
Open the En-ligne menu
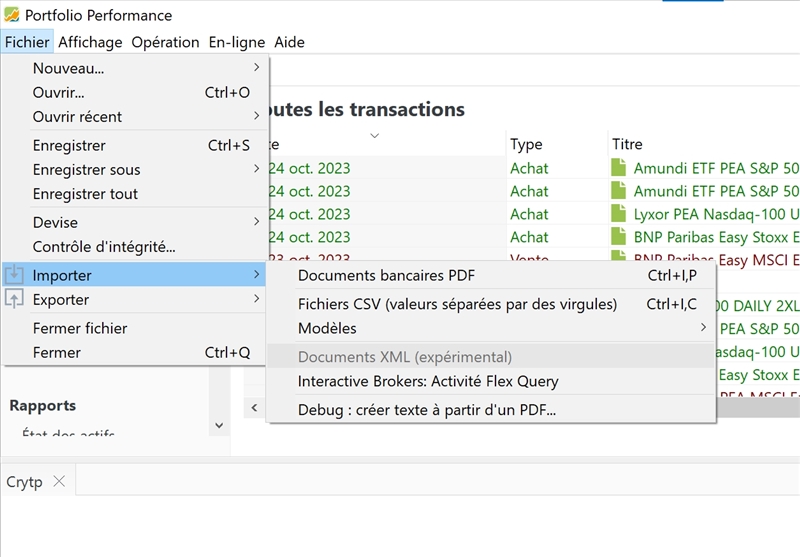[x=237, y=42]
